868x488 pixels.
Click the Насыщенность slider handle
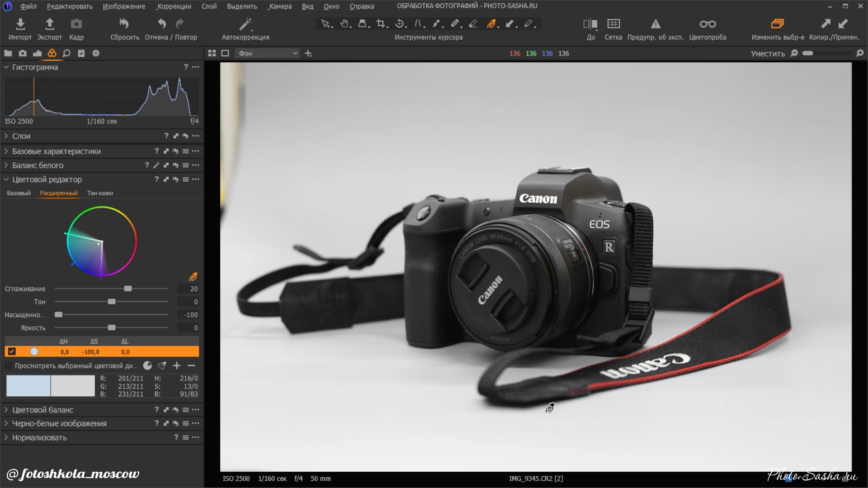coord(59,314)
